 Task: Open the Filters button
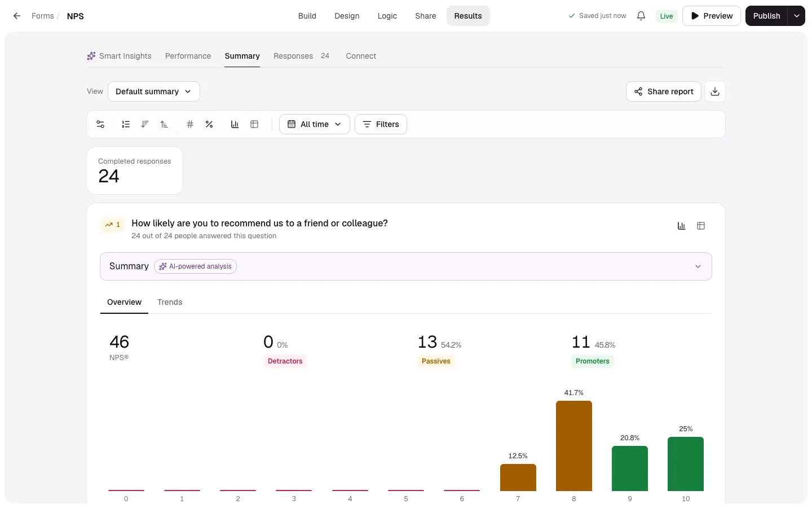click(x=381, y=124)
